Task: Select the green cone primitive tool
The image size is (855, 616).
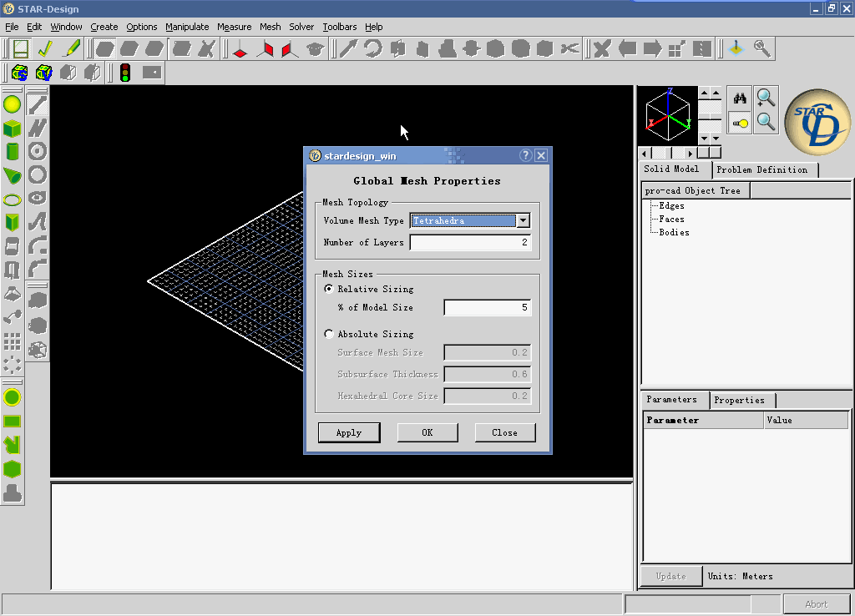Action: coord(12,175)
